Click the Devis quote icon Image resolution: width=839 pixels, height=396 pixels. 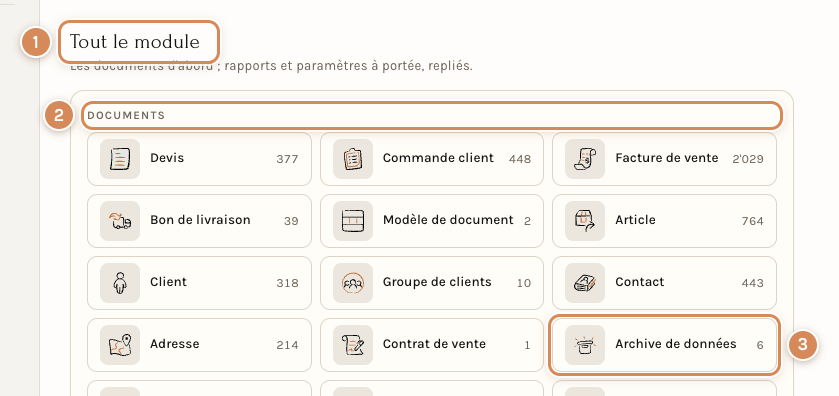click(x=120, y=159)
